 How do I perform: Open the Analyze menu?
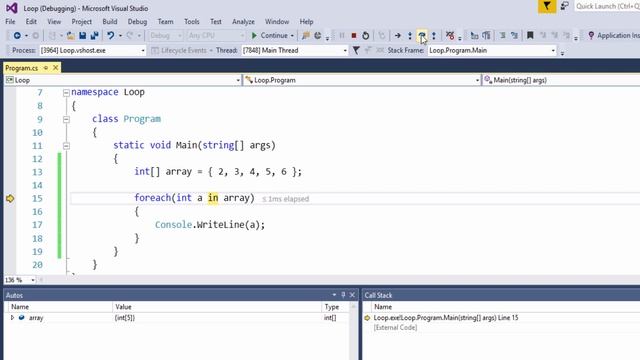[243, 22]
